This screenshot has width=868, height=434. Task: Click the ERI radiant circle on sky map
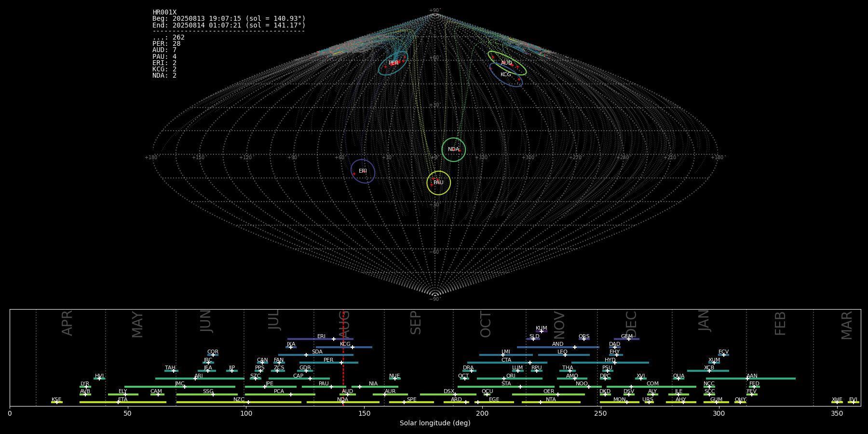point(363,171)
